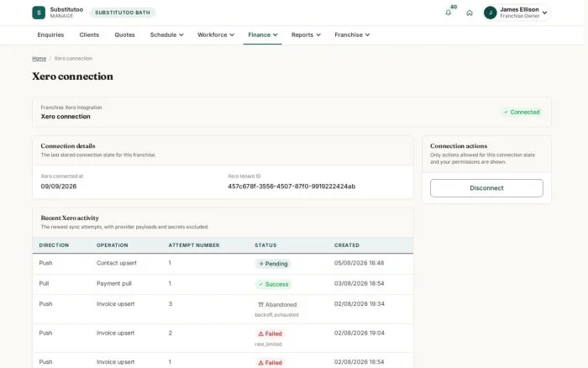Click the Disconnect button
The width and height of the screenshot is (588, 368).
(486, 188)
